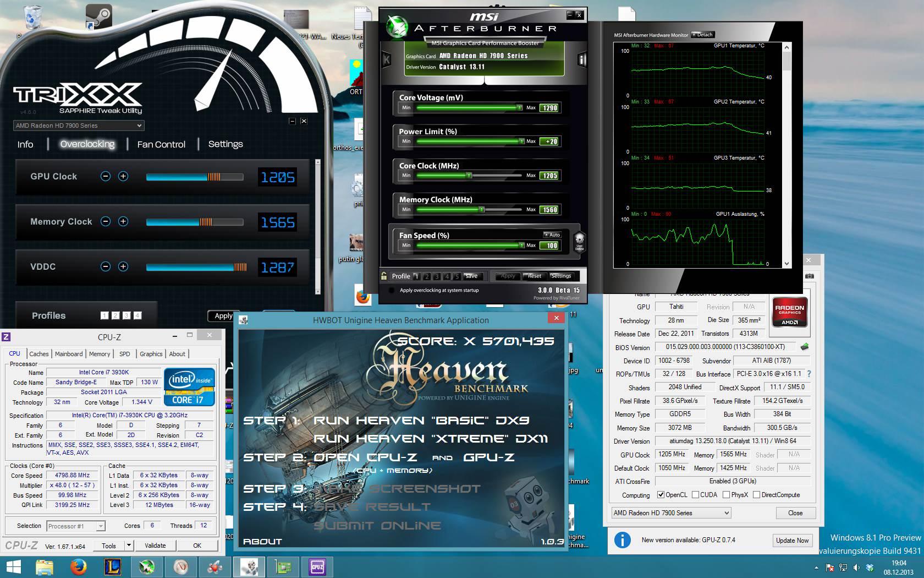
Task: Toggle the CUDA checkbox in GPU-Z
Action: (695, 495)
